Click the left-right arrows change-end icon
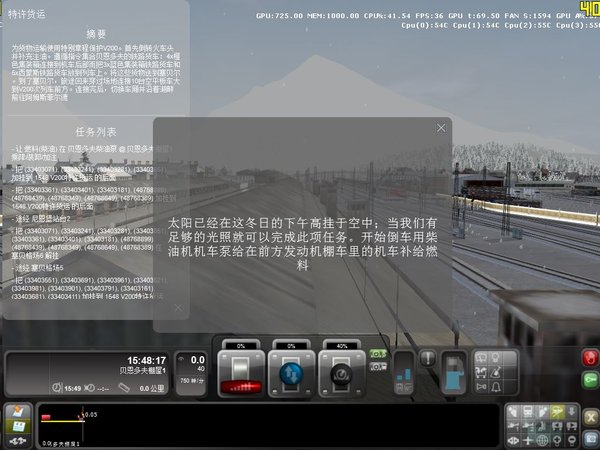Image resolution: width=600 pixels, height=450 pixels. point(514,440)
